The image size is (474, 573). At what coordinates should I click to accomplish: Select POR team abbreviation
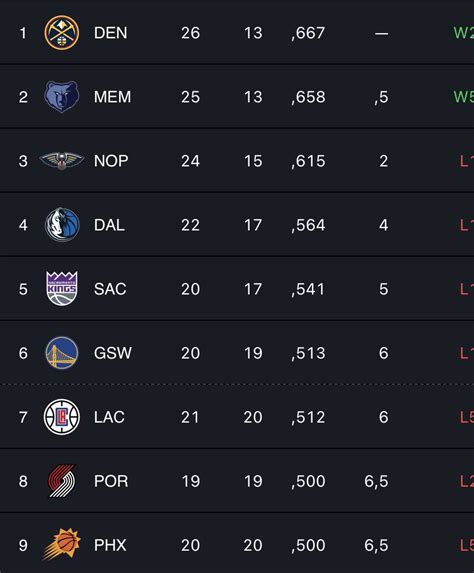click(111, 481)
